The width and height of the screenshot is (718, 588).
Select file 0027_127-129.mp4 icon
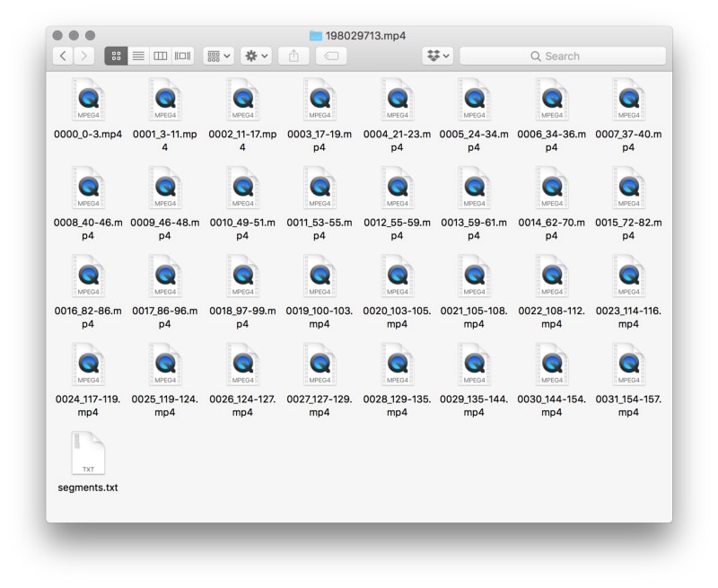(320, 364)
